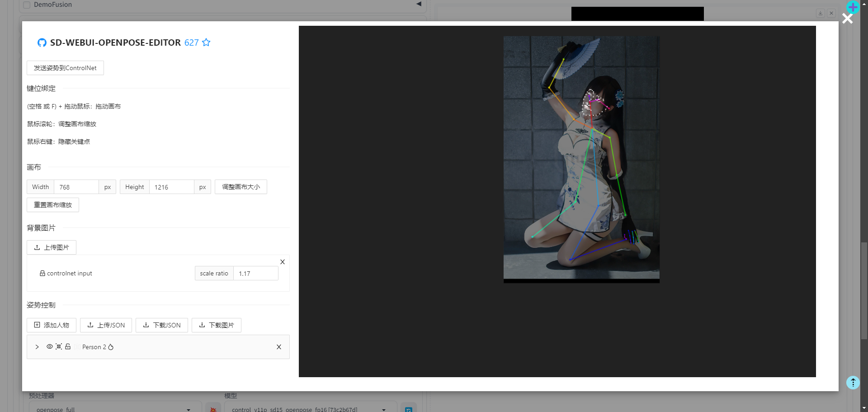868x412 pixels.
Task: Toggle Person 2 visibility eye icon
Action: pos(50,347)
